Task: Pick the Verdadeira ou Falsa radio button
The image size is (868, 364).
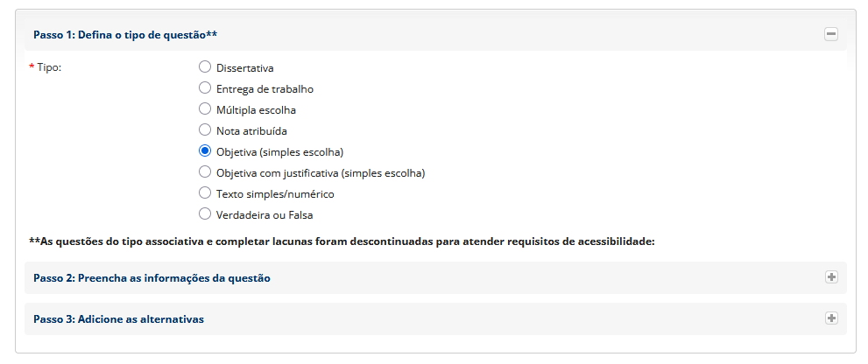Action: [205, 213]
